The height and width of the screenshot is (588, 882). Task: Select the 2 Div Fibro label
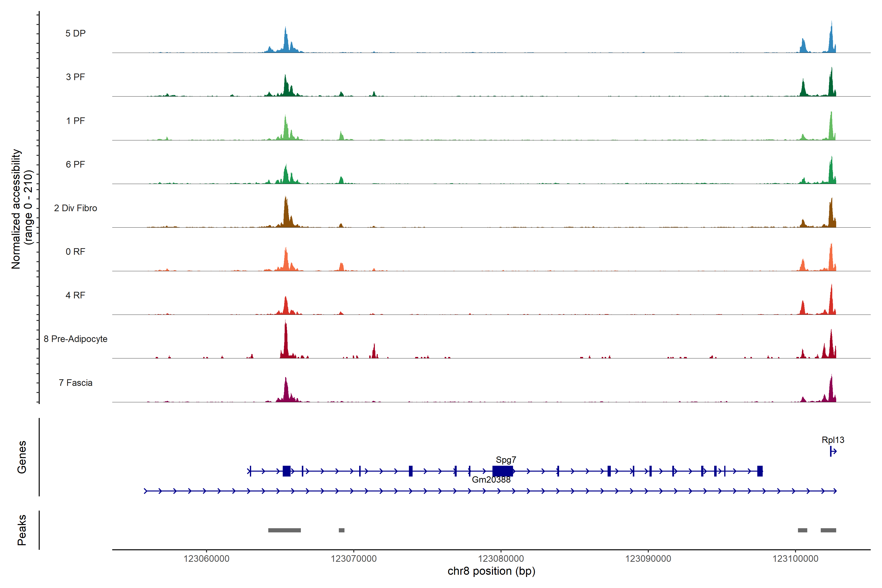[75, 208]
